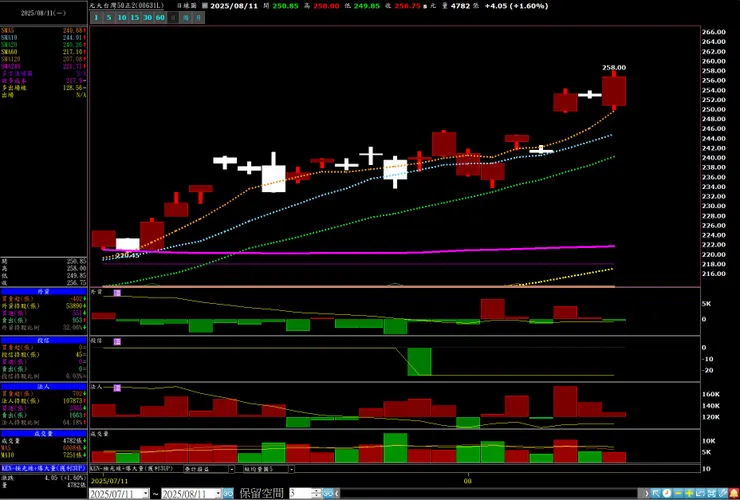The width and height of the screenshot is (740, 500).
Task: Click the green bar in 投信 chart
Action: click(x=420, y=362)
